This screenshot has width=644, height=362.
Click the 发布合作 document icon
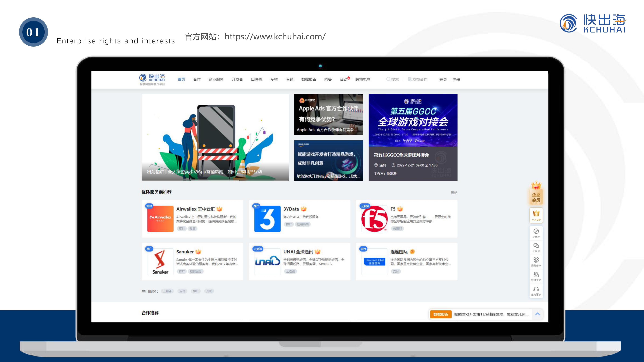tap(409, 79)
